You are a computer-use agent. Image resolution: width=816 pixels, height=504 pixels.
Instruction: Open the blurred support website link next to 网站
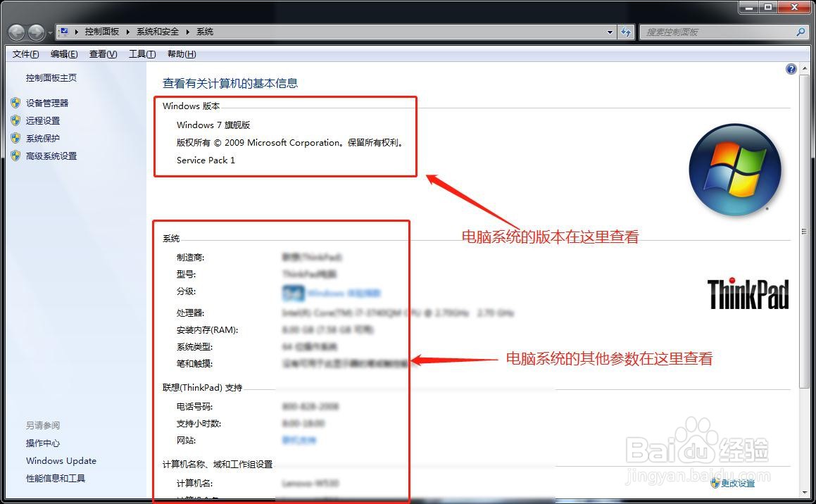(299, 441)
